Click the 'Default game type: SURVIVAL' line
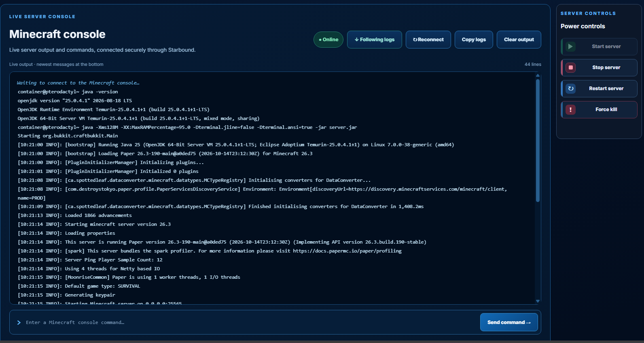Viewport: 644px width, 343px height. (x=79, y=286)
